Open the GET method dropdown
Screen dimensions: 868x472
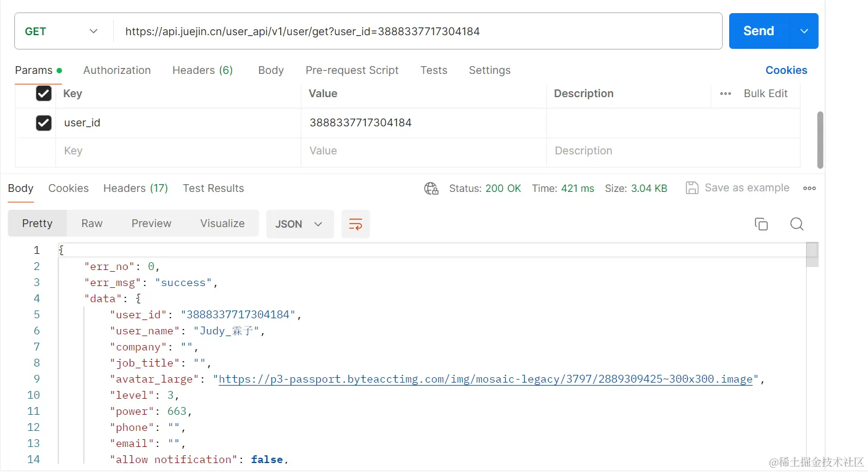[x=61, y=32]
